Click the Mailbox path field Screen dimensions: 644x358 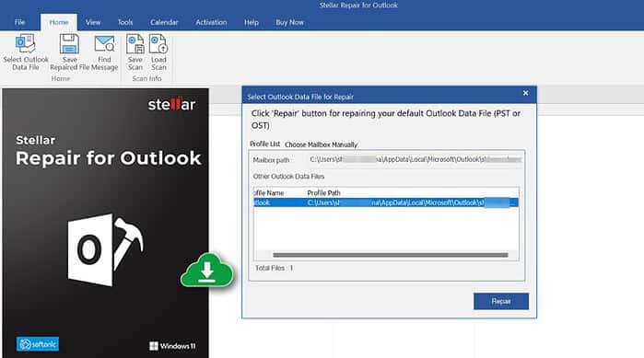pos(416,159)
